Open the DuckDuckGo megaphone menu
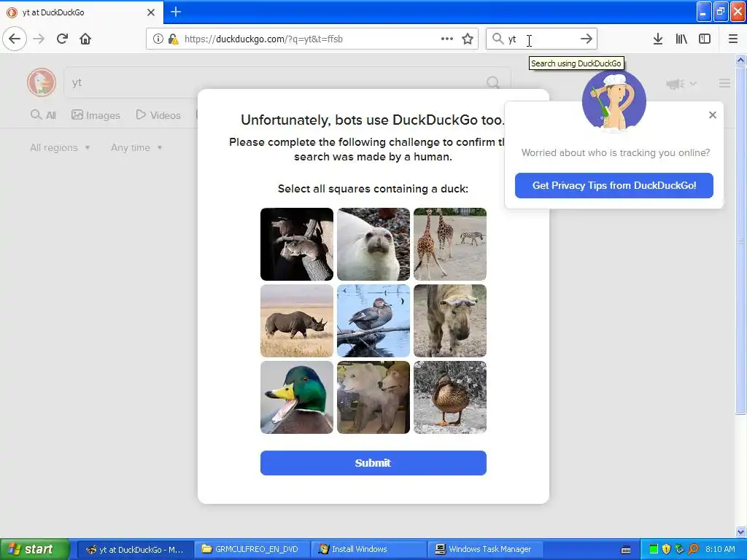Screen dimensions: 747x560 (681, 84)
